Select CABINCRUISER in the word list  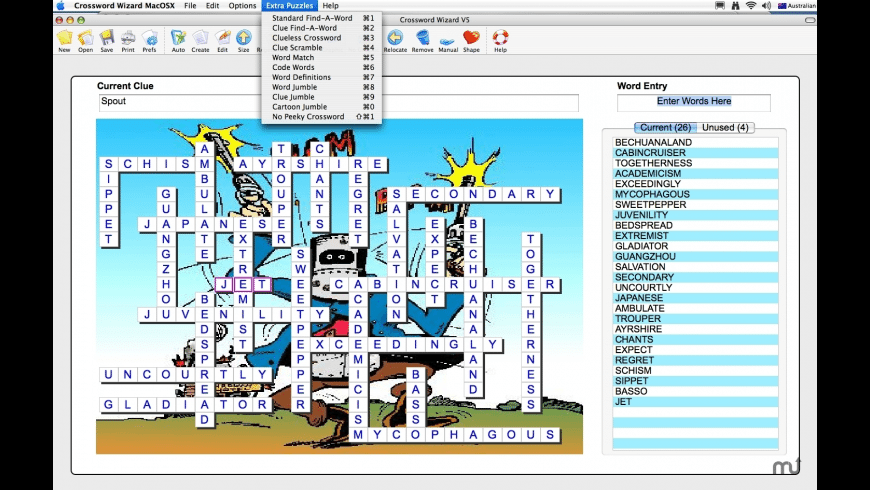pyautogui.click(x=696, y=153)
